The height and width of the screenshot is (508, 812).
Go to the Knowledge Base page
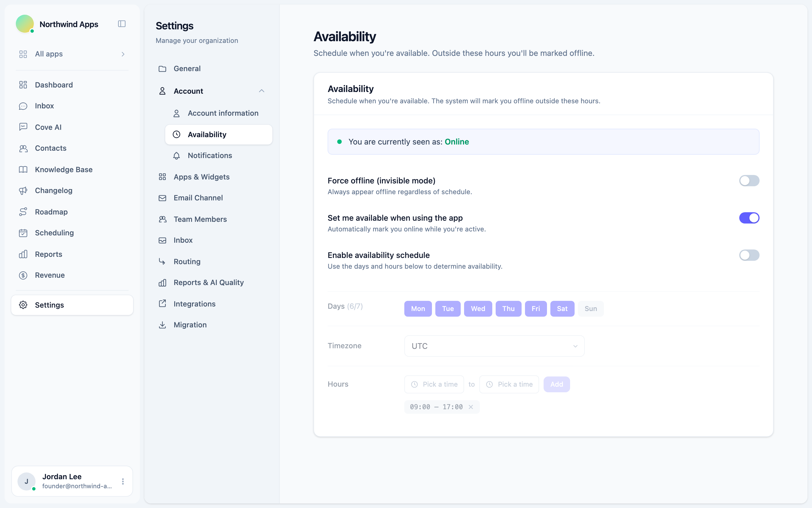pyautogui.click(x=72, y=169)
